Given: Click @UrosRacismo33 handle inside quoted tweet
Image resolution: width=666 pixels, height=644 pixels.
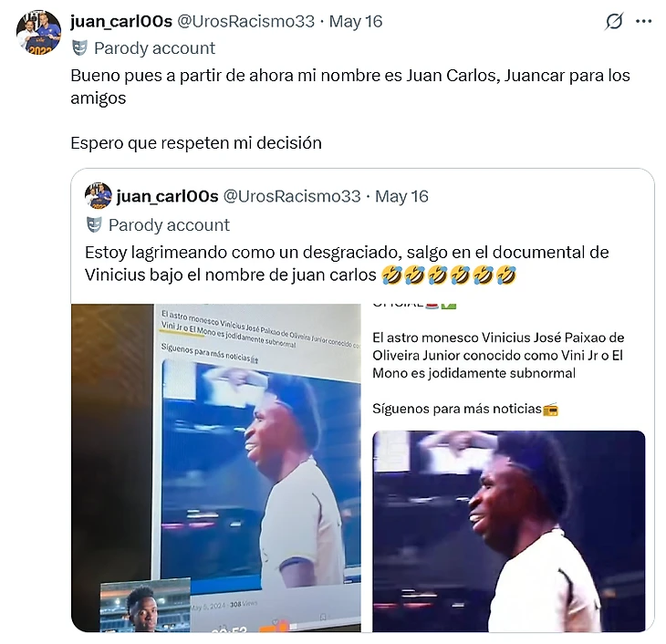Looking at the screenshot, I should (292, 196).
